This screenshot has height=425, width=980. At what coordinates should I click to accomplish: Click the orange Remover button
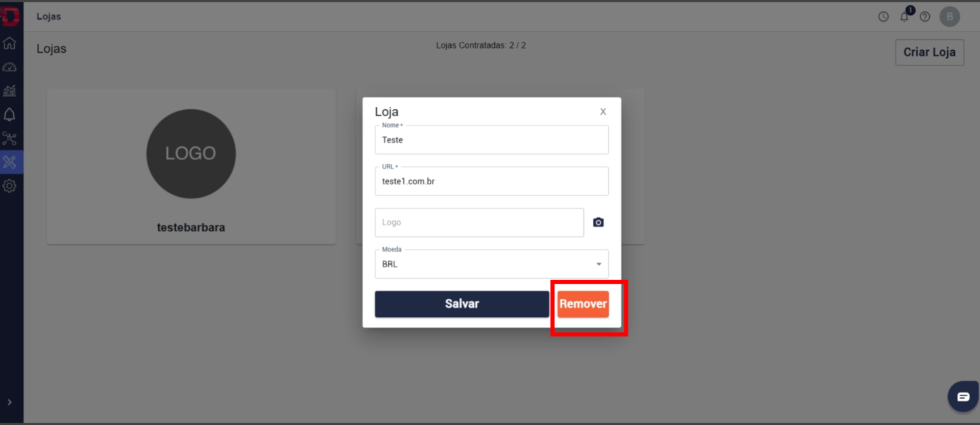coord(584,304)
